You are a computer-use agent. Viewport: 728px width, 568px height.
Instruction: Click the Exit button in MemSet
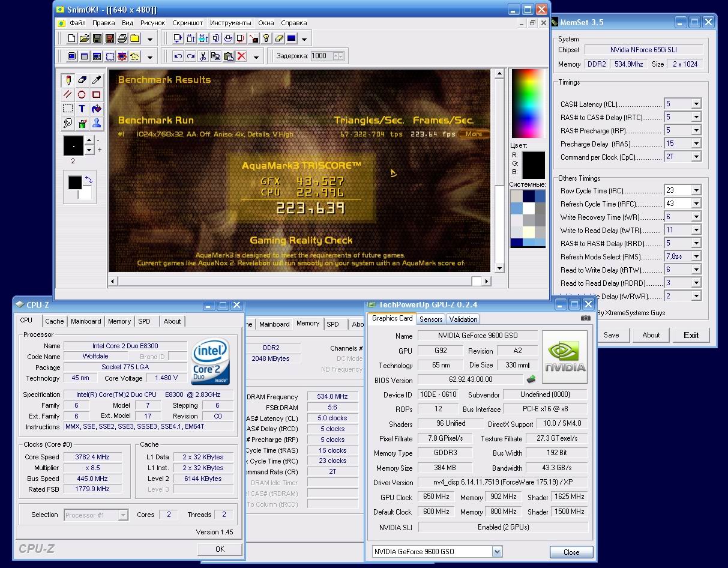coord(691,335)
